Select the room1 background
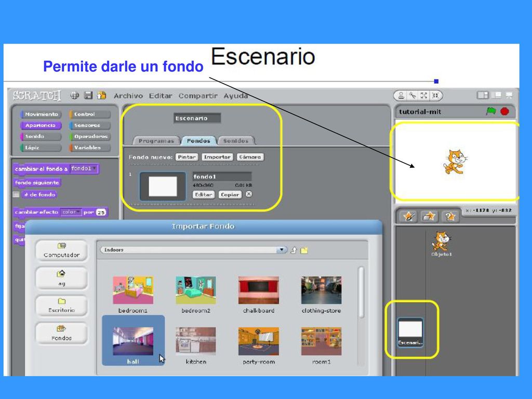 pyautogui.click(x=321, y=345)
